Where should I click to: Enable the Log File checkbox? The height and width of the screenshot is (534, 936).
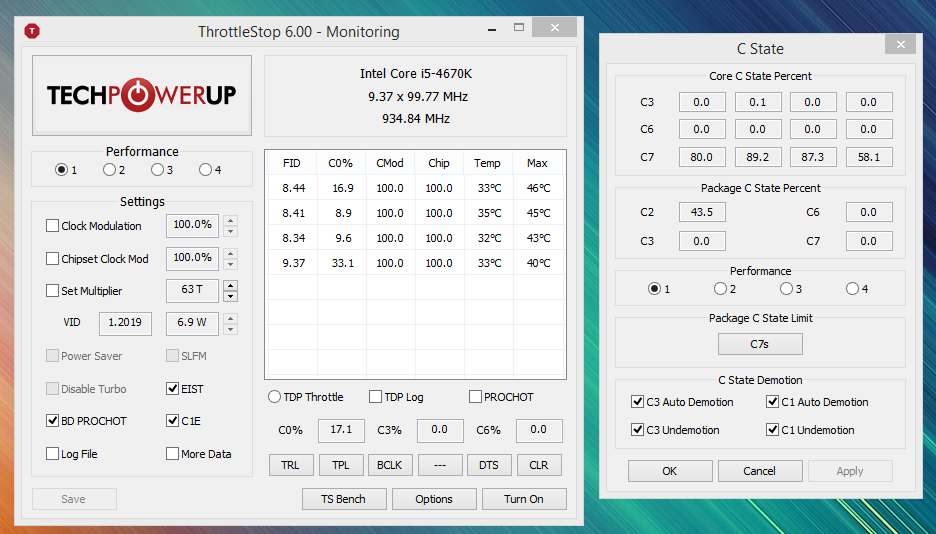click(x=53, y=454)
